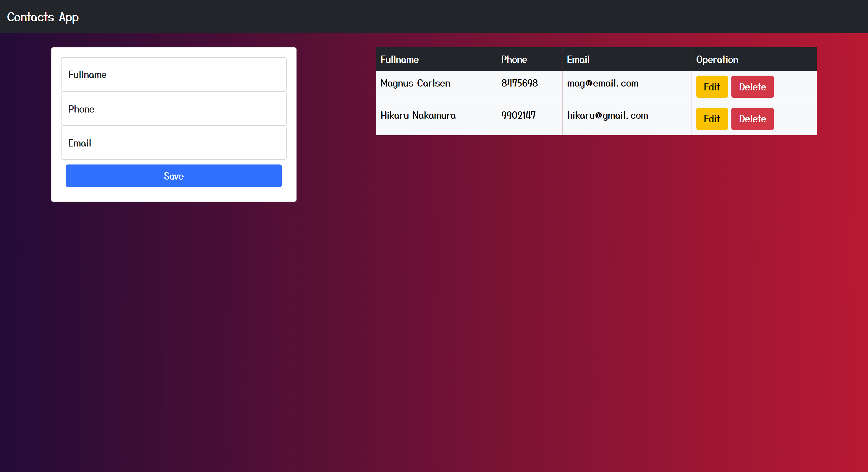The height and width of the screenshot is (472, 868).
Task: Click the Email input field
Action: [x=174, y=143]
